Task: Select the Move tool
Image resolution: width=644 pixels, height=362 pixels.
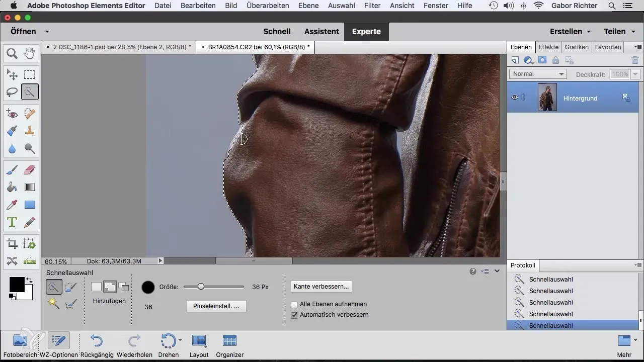Action: click(12, 75)
